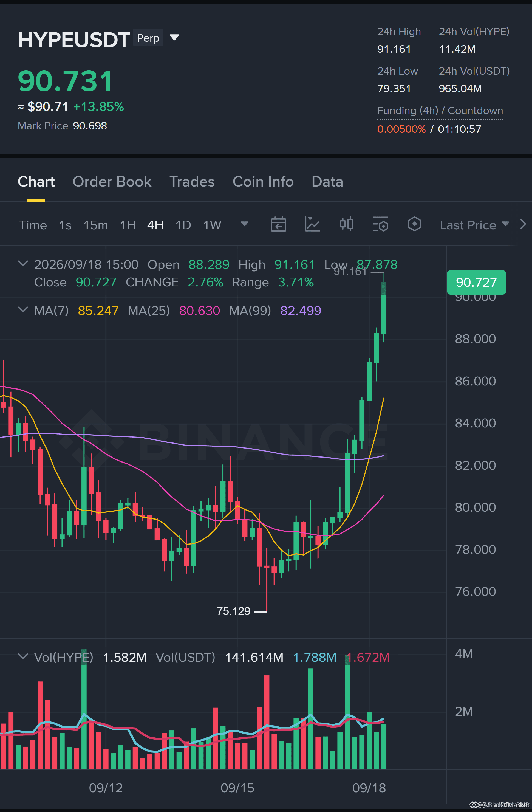Select the 15m timeframe
Image resolution: width=532 pixels, height=812 pixels.
(x=96, y=225)
